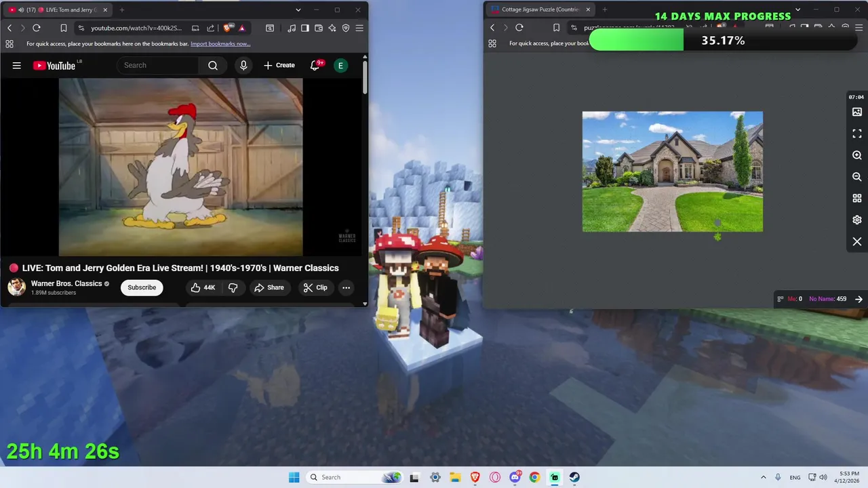Open Brave playlist music note icon
Viewport: 868px width, 488px height.
click(292, 28)
